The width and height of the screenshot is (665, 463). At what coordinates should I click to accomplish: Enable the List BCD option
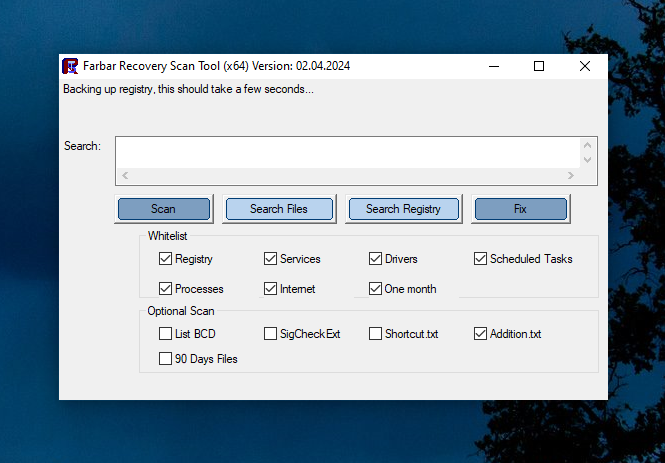(165, 334)
